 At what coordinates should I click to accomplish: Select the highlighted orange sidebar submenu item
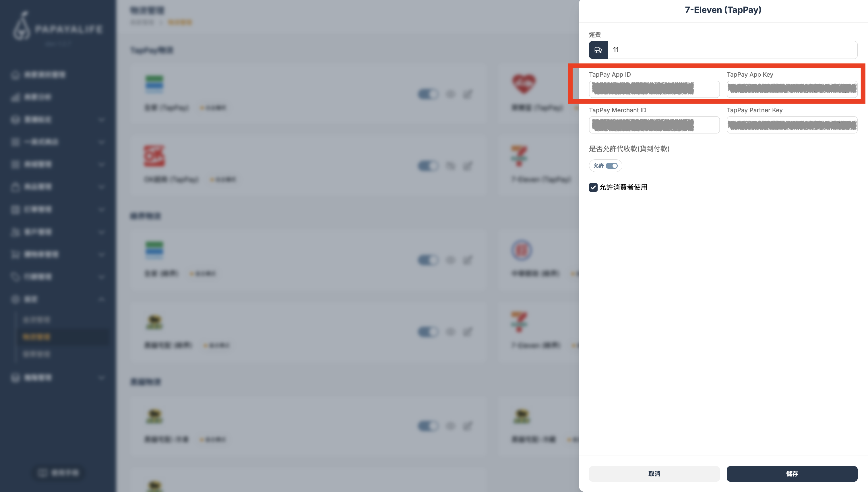coord(36,337)
